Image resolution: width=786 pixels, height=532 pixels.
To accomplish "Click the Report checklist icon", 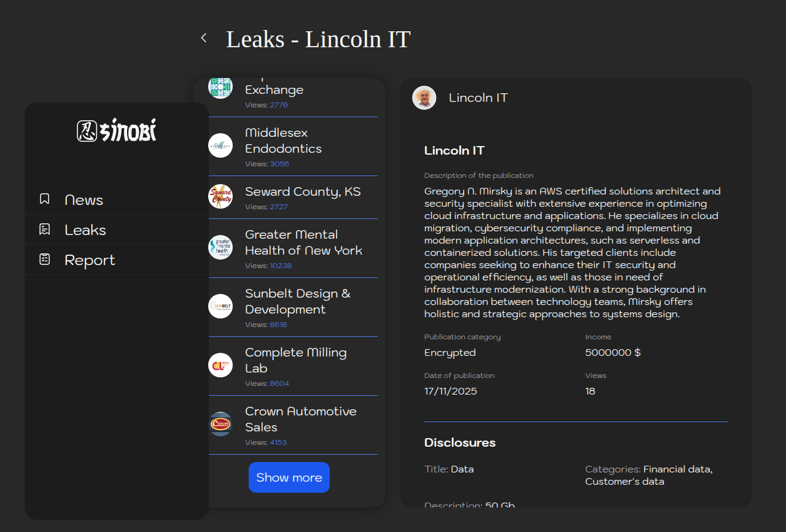I will [x=45, y=259].
